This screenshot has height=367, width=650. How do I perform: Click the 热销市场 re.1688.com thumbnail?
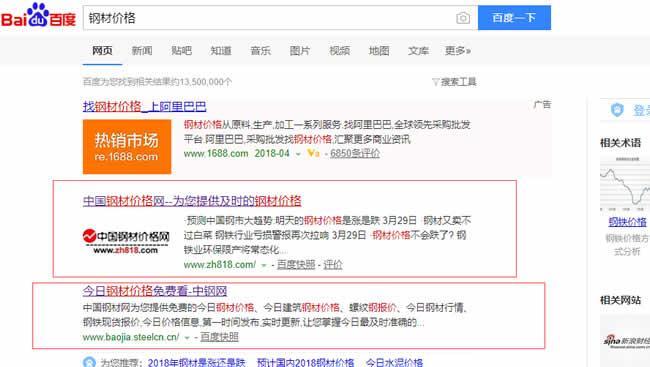click(127, 147)
